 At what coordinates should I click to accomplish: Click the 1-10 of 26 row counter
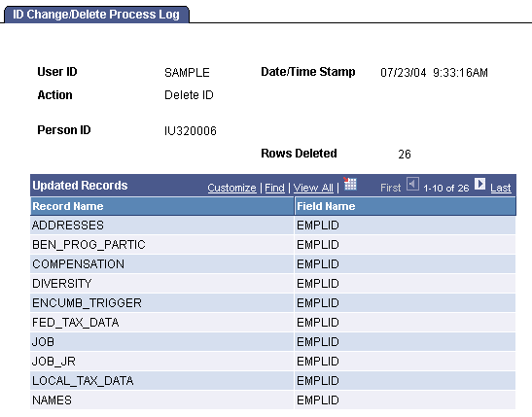point(446,189)
